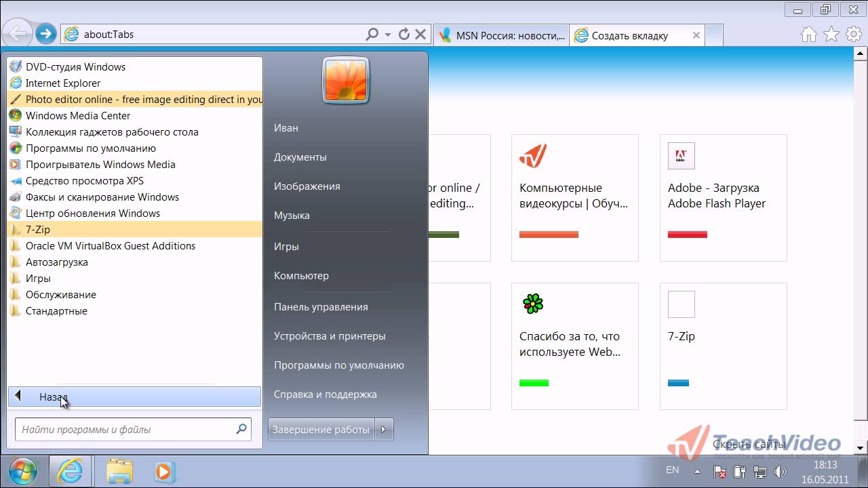Open Программы по умолчанию in right Start pane
This screenshot has height=488, width=868.
point(338,365)
